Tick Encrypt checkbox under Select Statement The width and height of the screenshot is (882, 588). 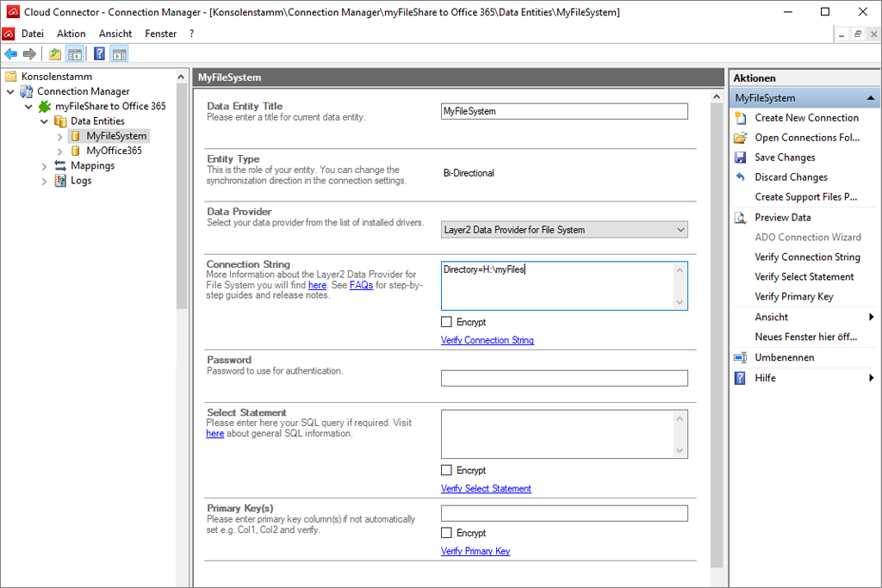446,470
